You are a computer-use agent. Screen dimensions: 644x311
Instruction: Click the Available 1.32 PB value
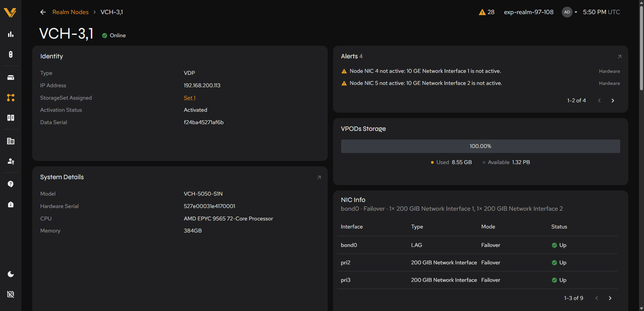tap(521, 162)
